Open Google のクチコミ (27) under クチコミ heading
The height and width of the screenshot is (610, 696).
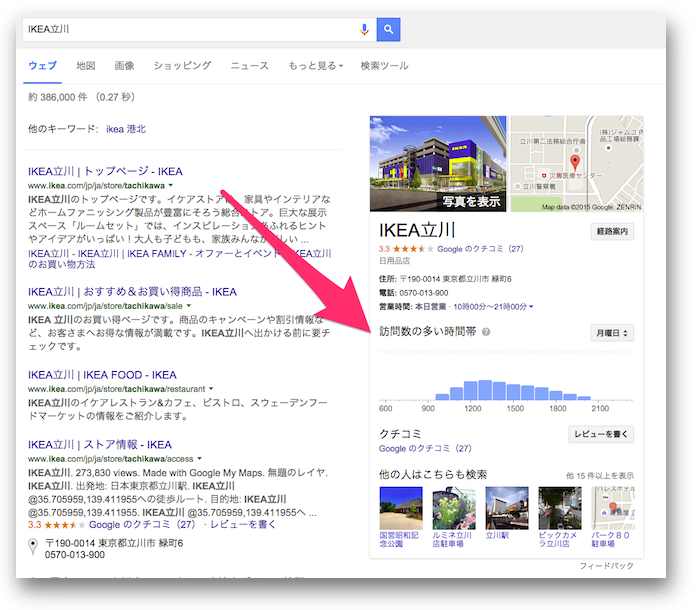pyautogui.click(x=425, y=449)
